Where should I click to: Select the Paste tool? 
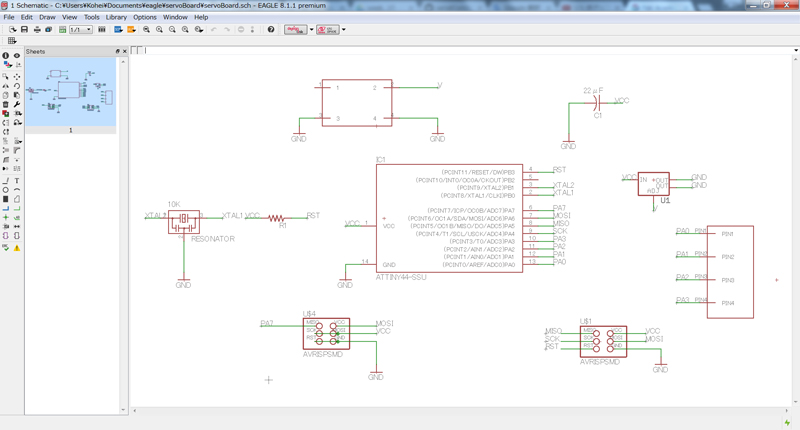[x=17, y=95]
